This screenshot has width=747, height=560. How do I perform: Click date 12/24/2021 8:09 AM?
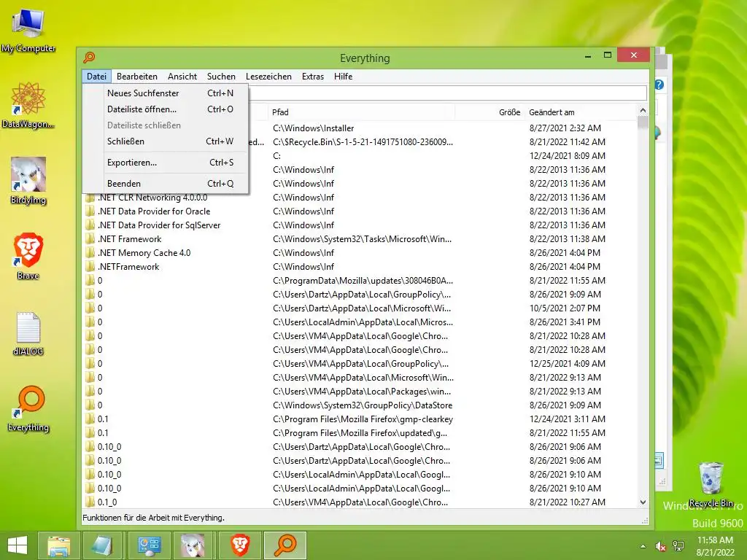(568, 156)
